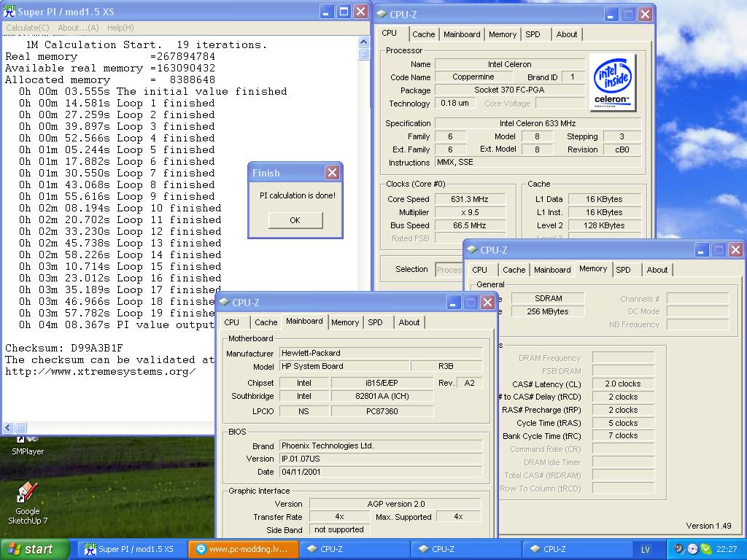
Task: Select the SPD tab in the CPU-Z window on the CPU tab
Action: pos(533,34)
